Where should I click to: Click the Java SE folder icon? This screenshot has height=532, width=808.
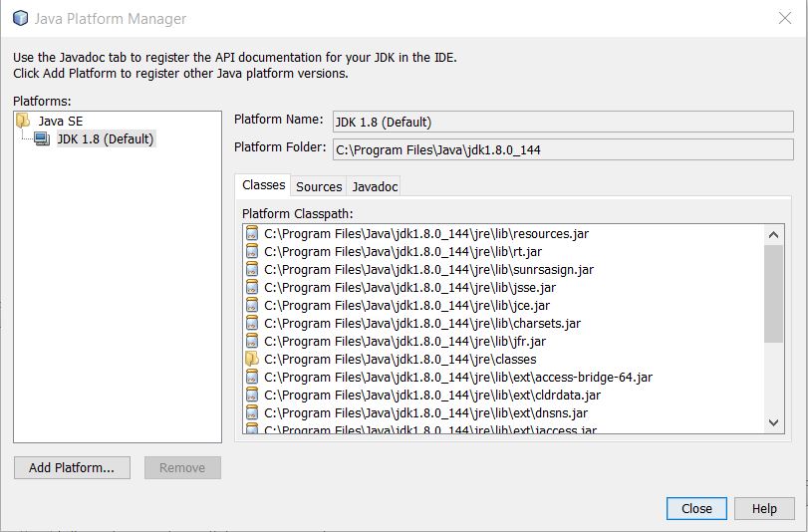click(24, 121)
